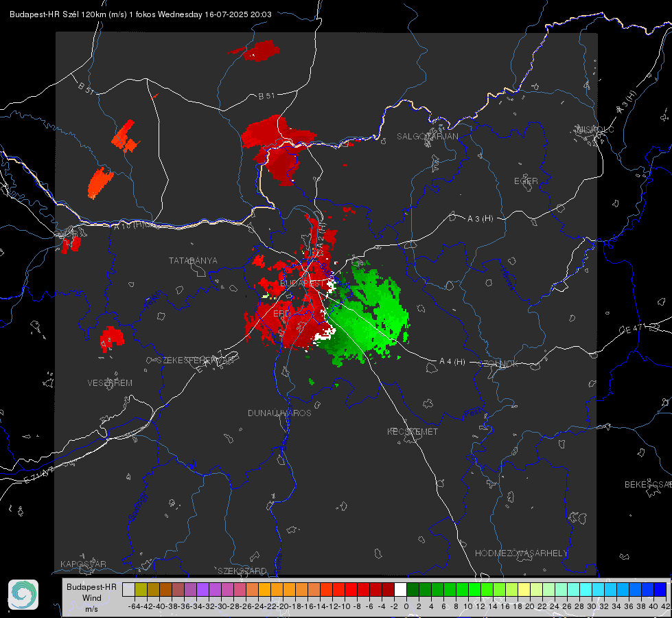Click the BÉKÉSCSABA city label

click(x=648, y=485)
